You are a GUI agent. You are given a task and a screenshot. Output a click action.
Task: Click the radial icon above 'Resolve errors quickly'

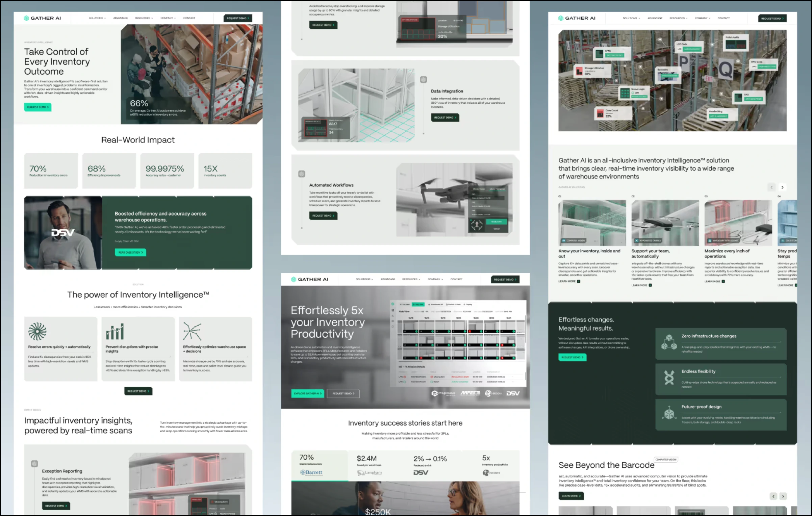pos(37,331)
